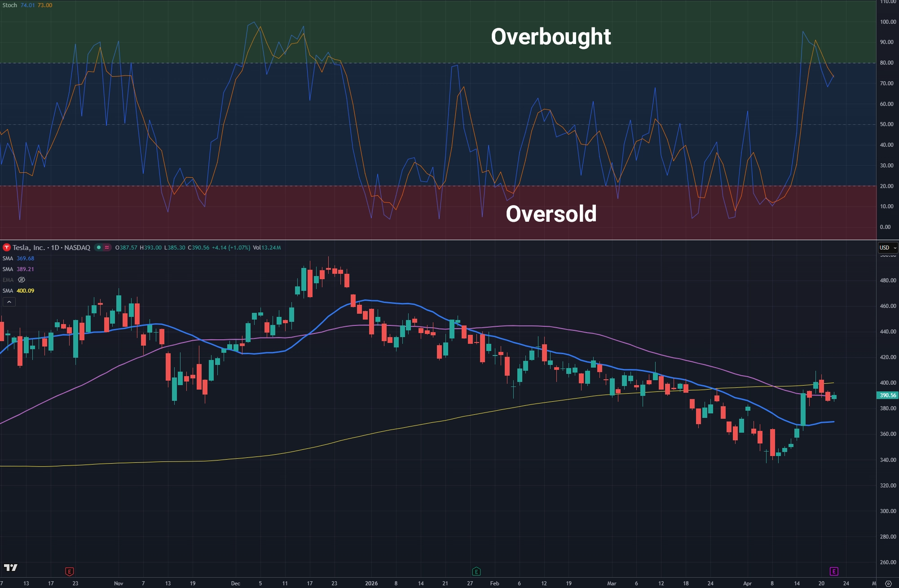Click the Overbought text label
This screenshot has height=588, width=899.
[x=551, y=37]
